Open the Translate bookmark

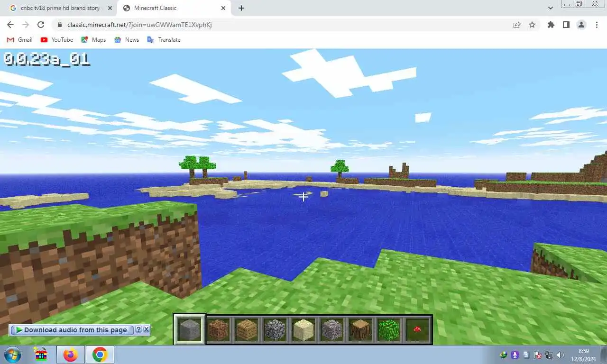click(x=164, y=40)
